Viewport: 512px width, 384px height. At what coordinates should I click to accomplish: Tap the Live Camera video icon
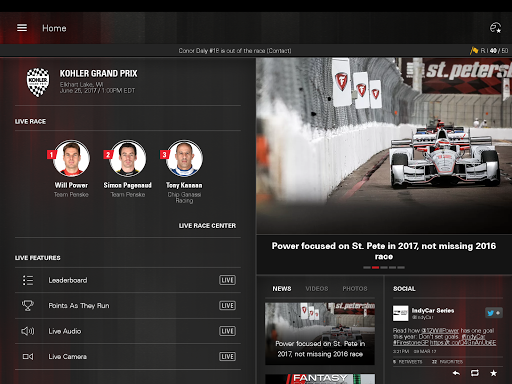coord(28,357)
